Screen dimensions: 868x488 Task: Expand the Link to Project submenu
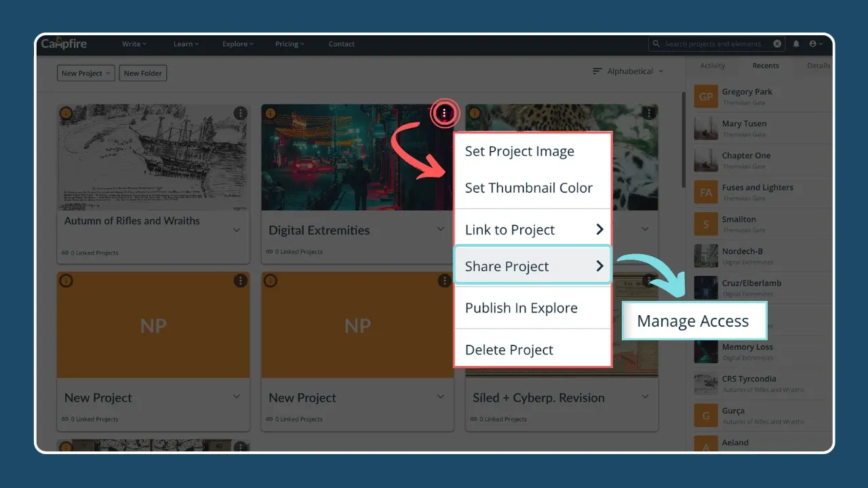[532, 230]
